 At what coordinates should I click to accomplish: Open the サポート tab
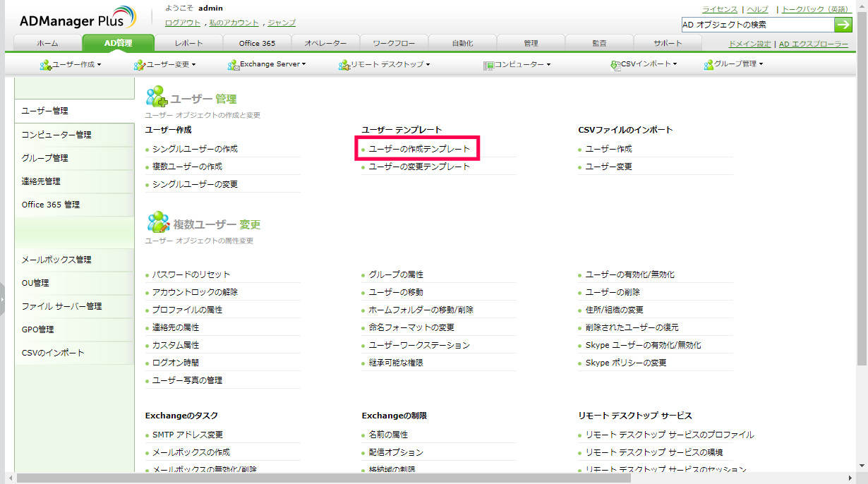click(x=668, y=43)
